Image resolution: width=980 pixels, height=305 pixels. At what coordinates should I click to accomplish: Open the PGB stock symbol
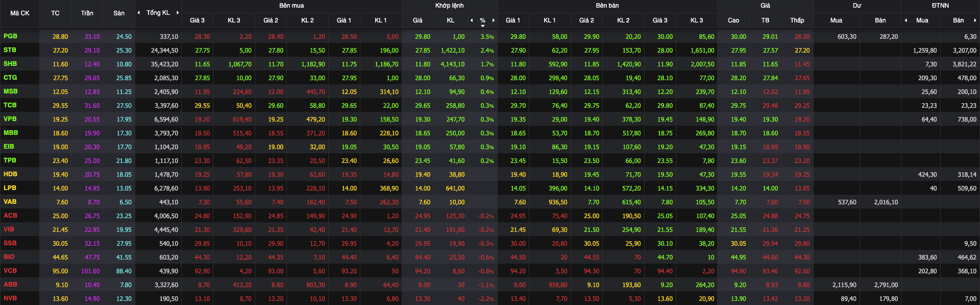[10, 36]
